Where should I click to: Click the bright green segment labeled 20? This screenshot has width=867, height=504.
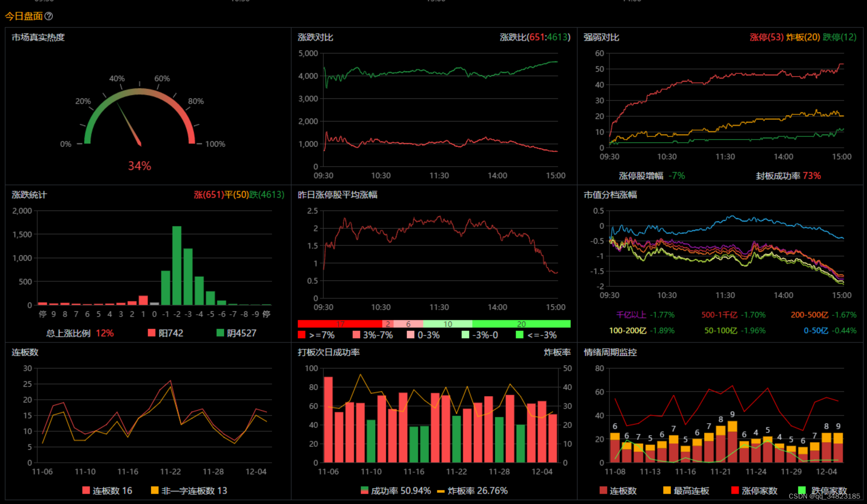pyautogui.click(x=521, y=324)
